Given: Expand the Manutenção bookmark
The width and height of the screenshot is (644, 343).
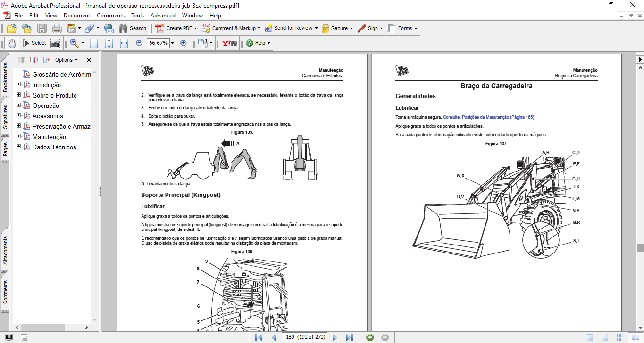Looking at the screenshot, I should (19, 137).
